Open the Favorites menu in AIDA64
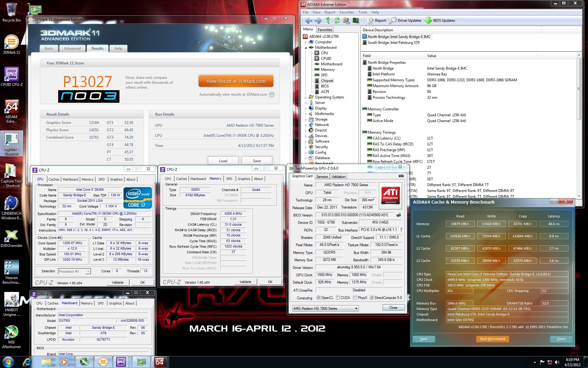The height and width of the screenshot is (368, 588). point(346,12)
